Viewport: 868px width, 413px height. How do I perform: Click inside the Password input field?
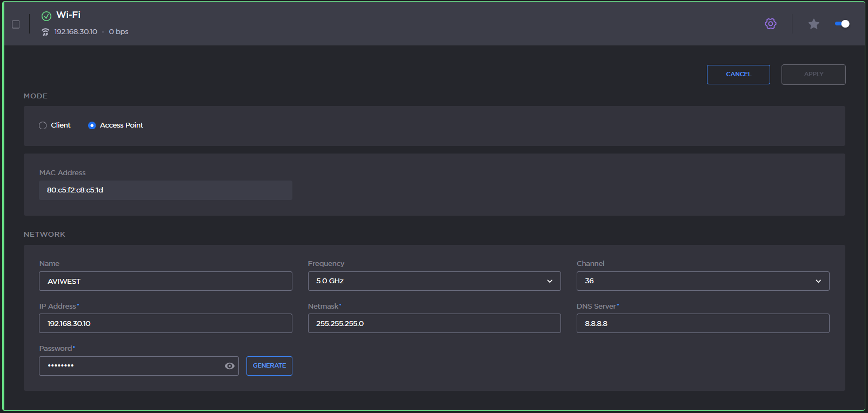[x=130, y=366]
